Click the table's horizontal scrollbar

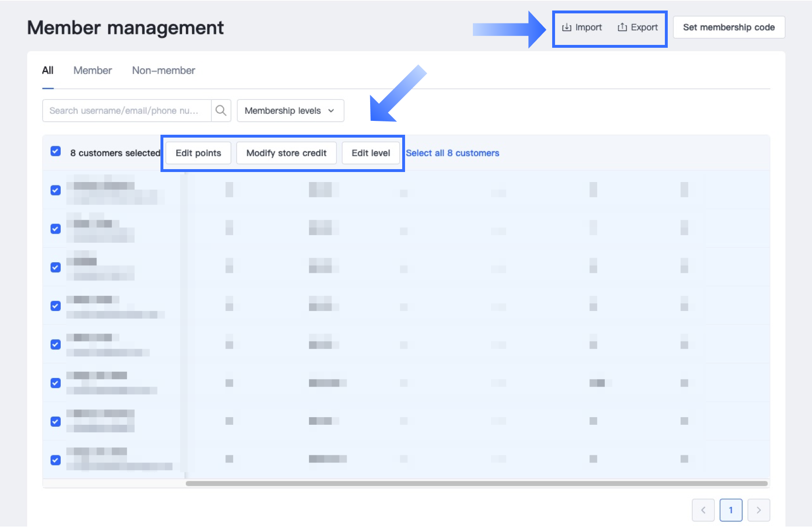[477, 484]
